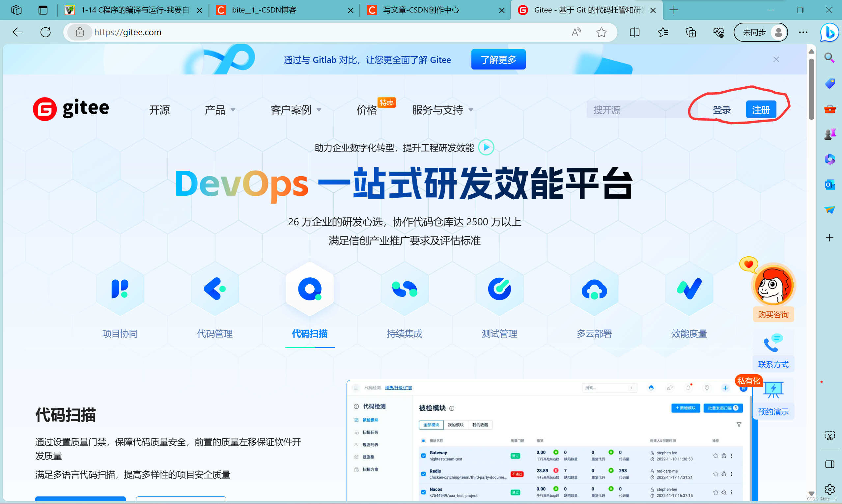The width and height of the screenshot is (842, 504).
Task: Open the 多云部署 cloud icon
Action: click(594, 289)
